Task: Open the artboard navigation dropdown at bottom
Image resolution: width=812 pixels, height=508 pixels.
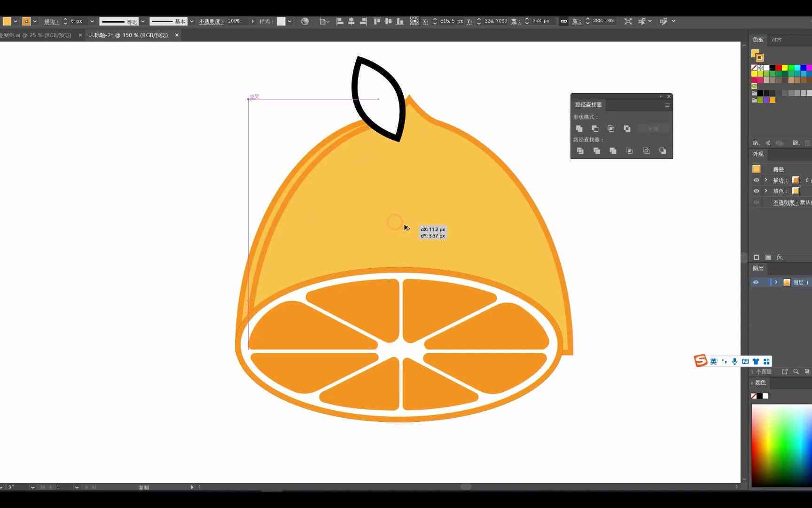Action: point(77,487)
